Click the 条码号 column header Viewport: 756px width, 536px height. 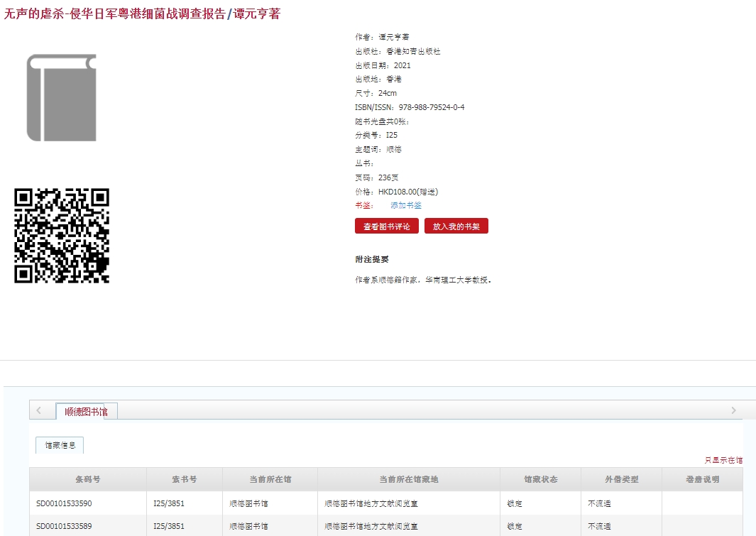pos(88,479)
